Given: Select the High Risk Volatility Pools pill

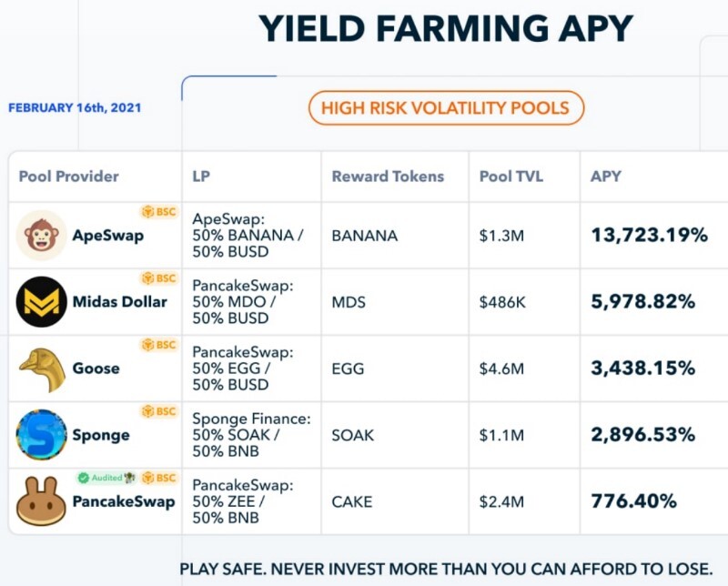Looking at the screenshot, I should (446, 108).
